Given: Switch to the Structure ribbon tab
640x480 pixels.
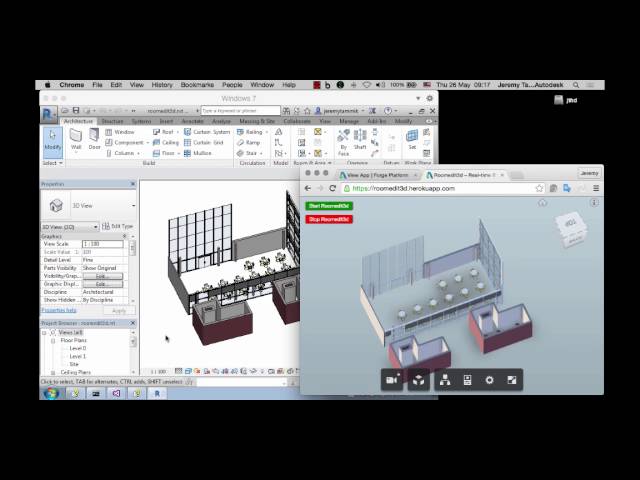Looking at the screenshot, I should [x=112, y=121].
